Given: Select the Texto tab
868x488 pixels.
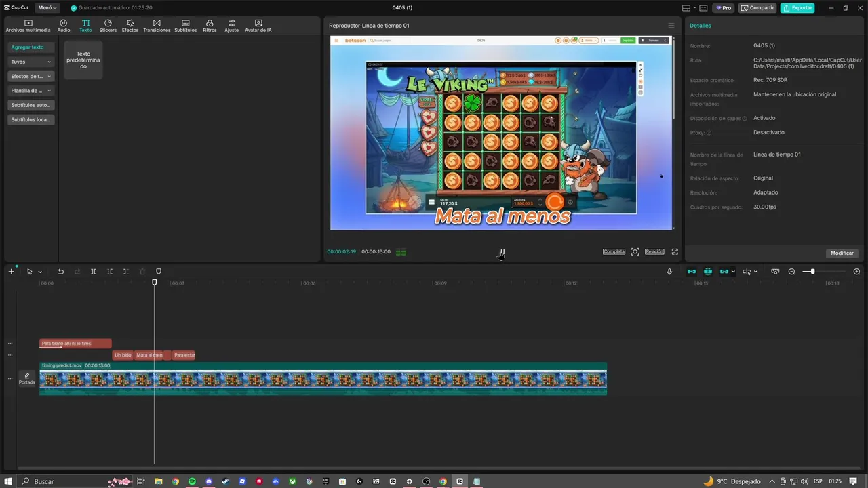Looking at the screenshot, I should coord(85,26).
